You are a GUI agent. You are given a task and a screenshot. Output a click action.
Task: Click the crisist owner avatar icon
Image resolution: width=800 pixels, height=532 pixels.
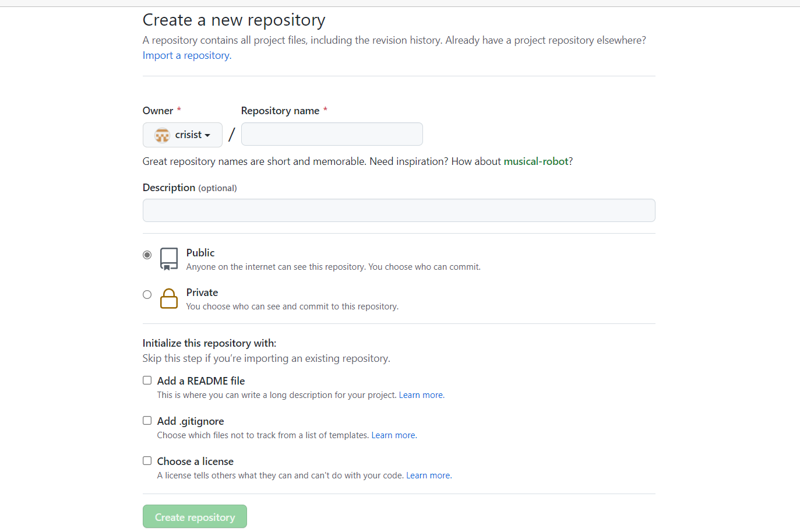(162, 135)
